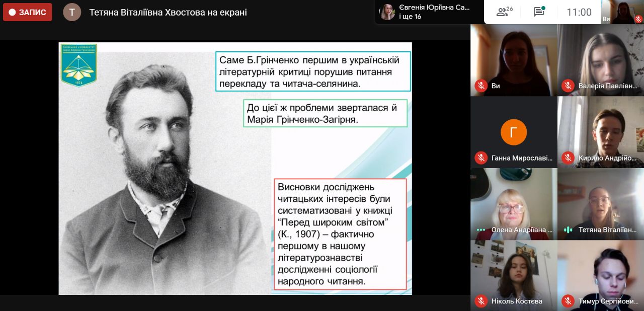Click the university logo on the slide

pos(79,65)
